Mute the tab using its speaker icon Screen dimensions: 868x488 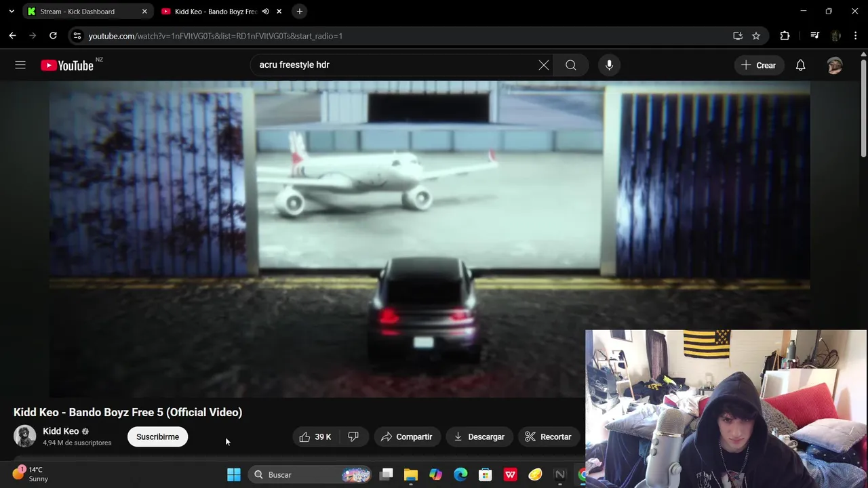click(x=266, y=12)
